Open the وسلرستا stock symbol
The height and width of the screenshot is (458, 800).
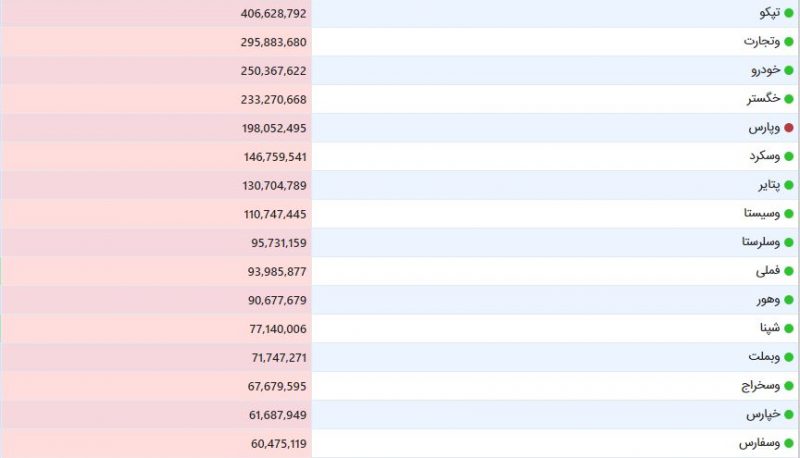point(761,242)
